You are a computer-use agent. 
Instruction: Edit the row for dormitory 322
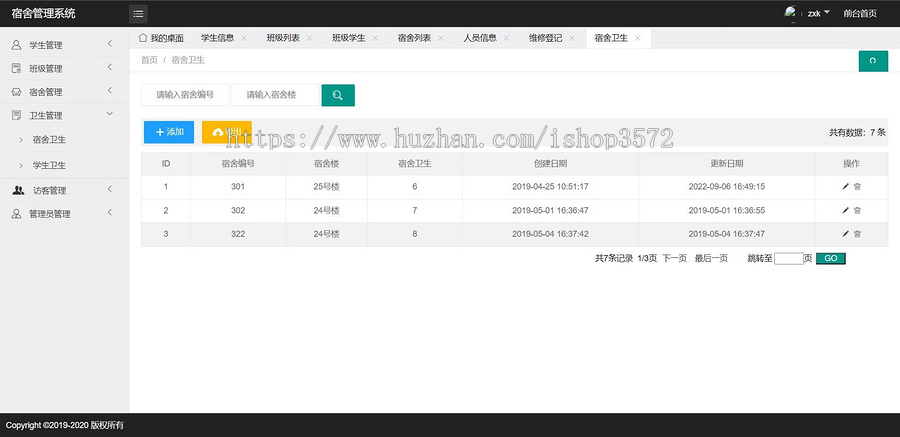tap(845, 234)
